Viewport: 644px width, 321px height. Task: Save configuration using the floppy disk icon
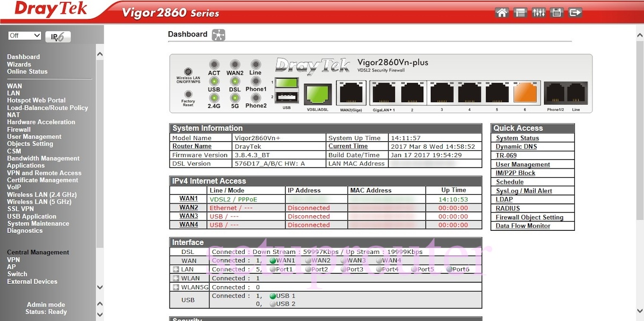click(557, 11)
